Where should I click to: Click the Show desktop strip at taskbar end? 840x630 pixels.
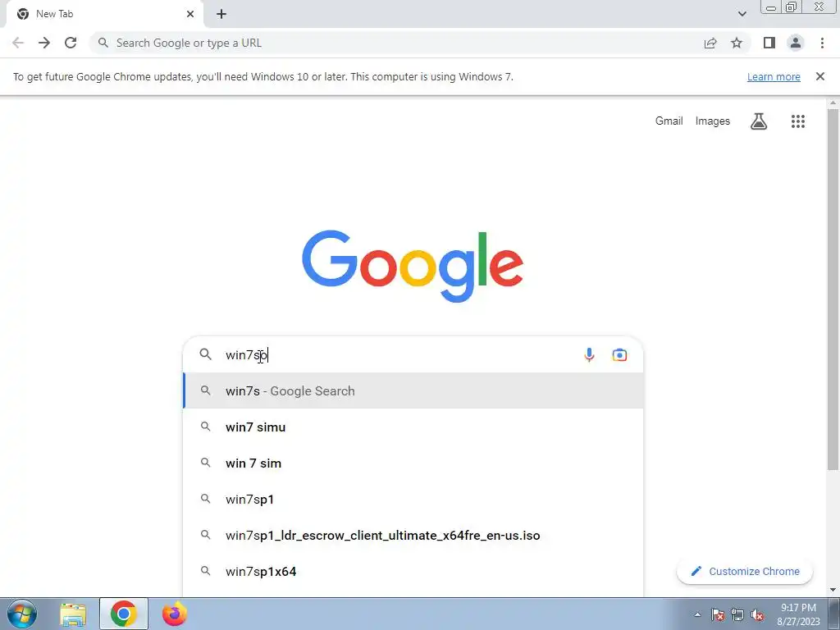[x=834, y=614]
